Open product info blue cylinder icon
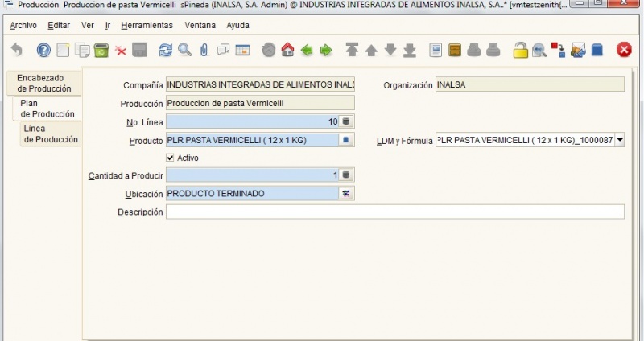 [597, 50]
